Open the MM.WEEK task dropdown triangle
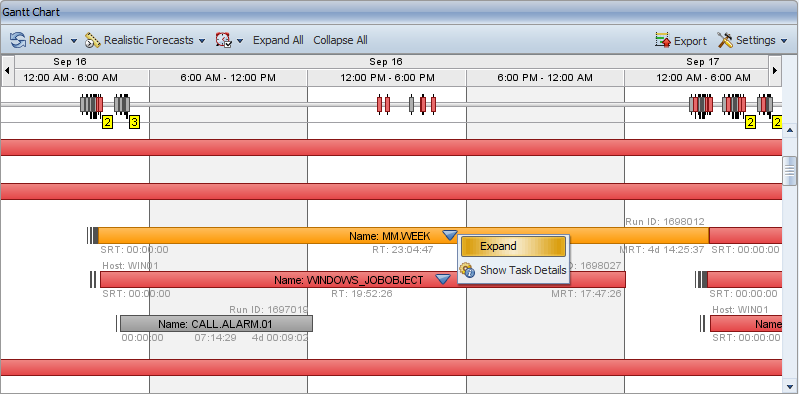This screenshot has width=799, height=394. (x=449, y=235)
